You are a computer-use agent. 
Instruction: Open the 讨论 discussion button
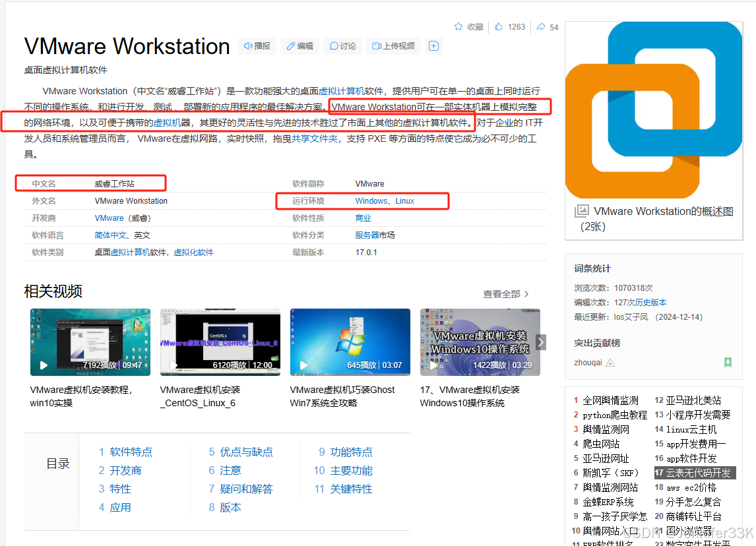point(343,45)
